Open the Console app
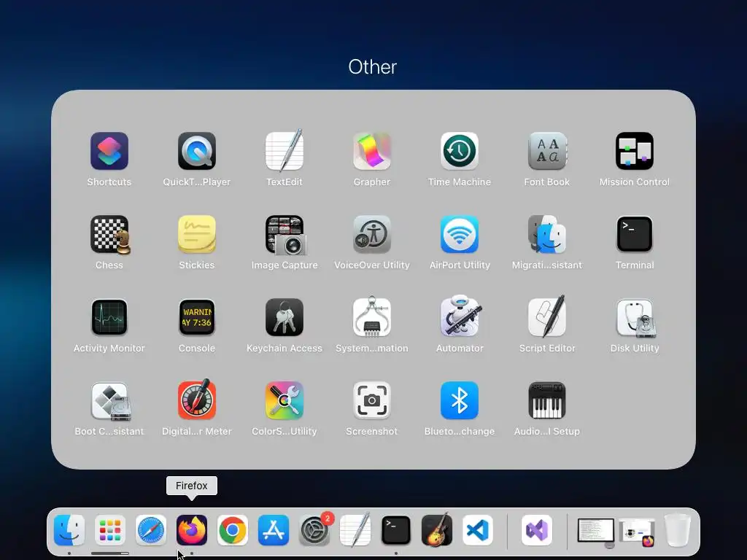The height and width of the screenshot is (560, 747). [x=197, y=318]
